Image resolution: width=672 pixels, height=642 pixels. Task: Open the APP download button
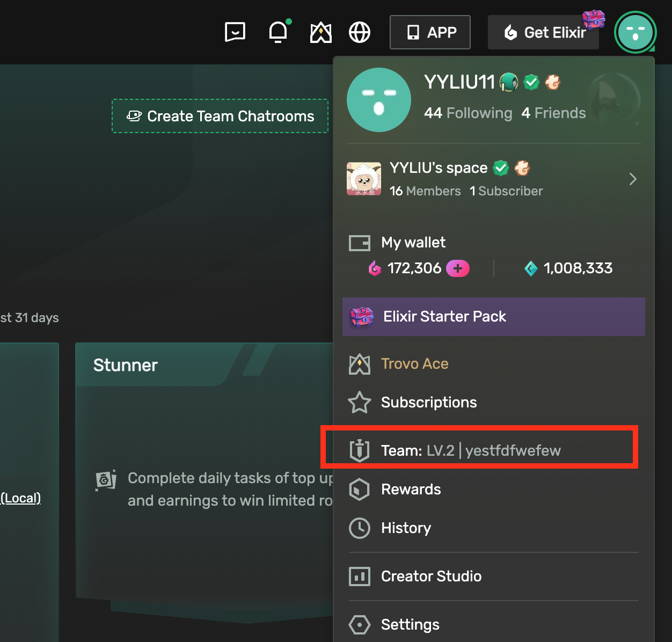[430, 32]
